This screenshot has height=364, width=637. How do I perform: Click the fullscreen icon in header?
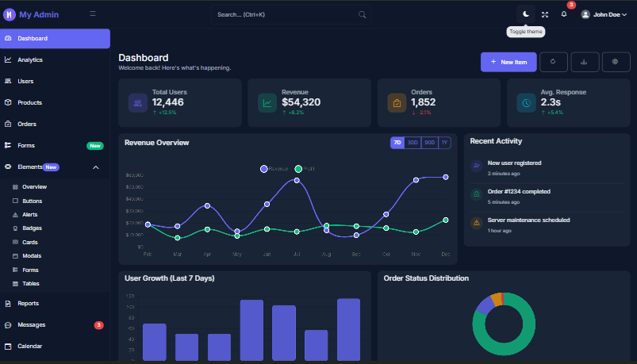click(x=545, y=14)
